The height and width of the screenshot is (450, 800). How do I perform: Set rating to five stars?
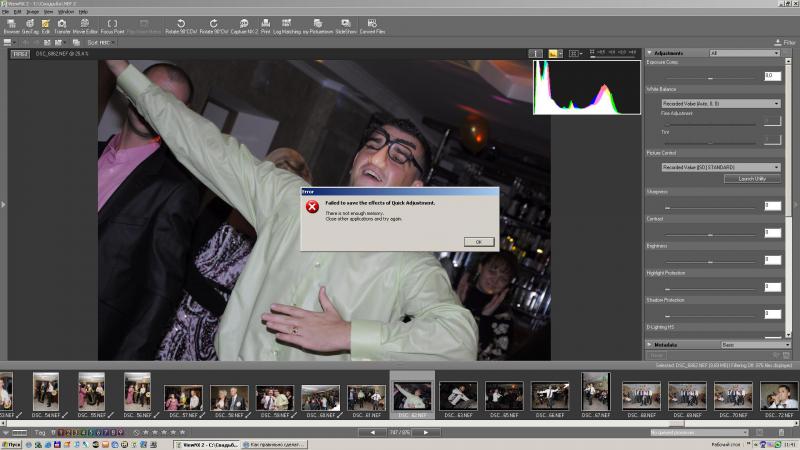(182, 433)
